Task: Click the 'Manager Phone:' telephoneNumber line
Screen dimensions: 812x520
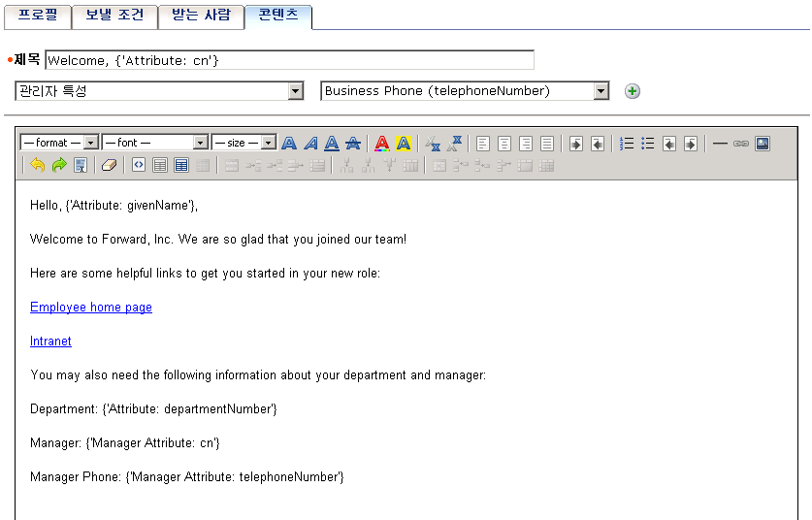Action: (x=187, y=477)
